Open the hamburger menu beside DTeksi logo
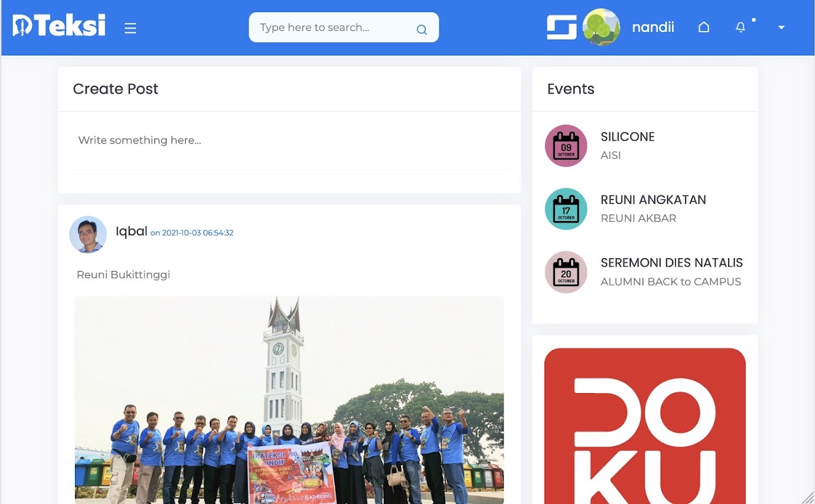This screenshot has width=815, height=504. [x=130, y=28]
